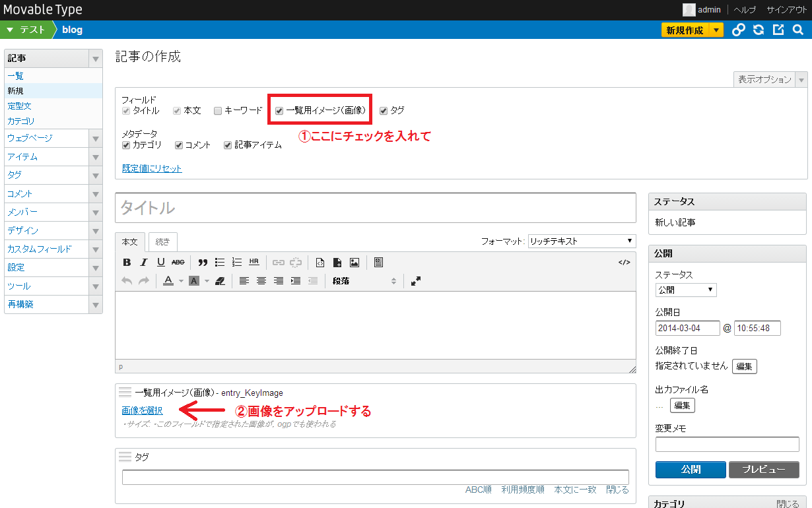The image size is (812, 508).
Task: Insert a horizontal rule (HR)
Action: pos(254,262)
